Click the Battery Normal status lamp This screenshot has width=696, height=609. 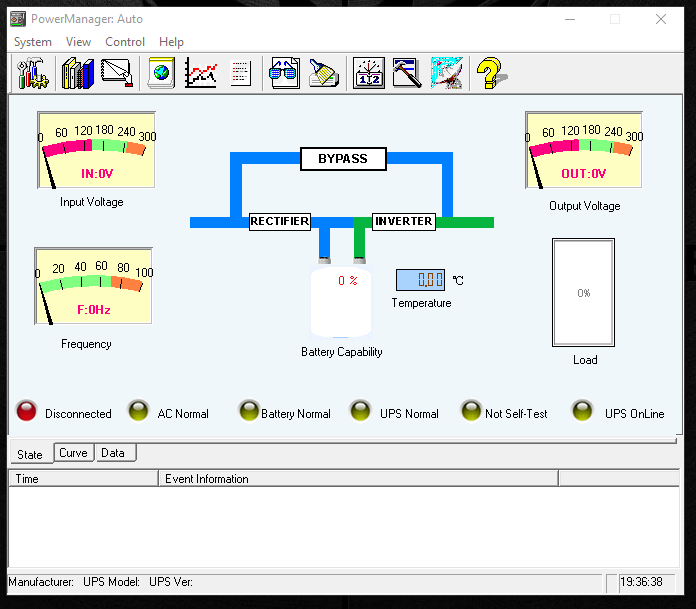pos(249,411)
